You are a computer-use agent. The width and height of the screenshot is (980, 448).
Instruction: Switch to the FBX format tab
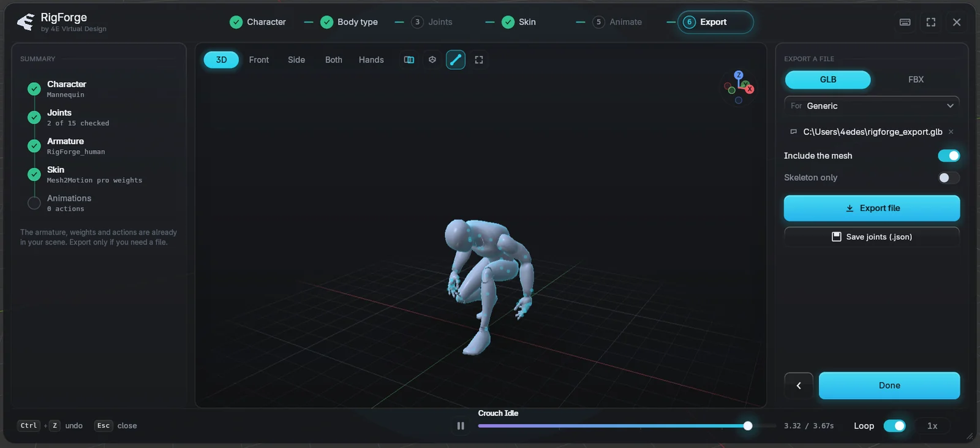pos(916,80)
